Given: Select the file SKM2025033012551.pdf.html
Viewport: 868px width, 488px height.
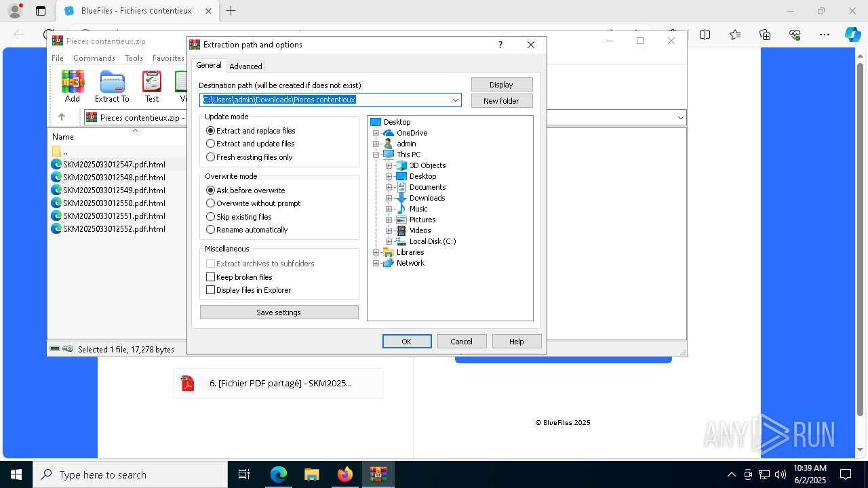Looking at the screenshot, I should coord(108,216).
